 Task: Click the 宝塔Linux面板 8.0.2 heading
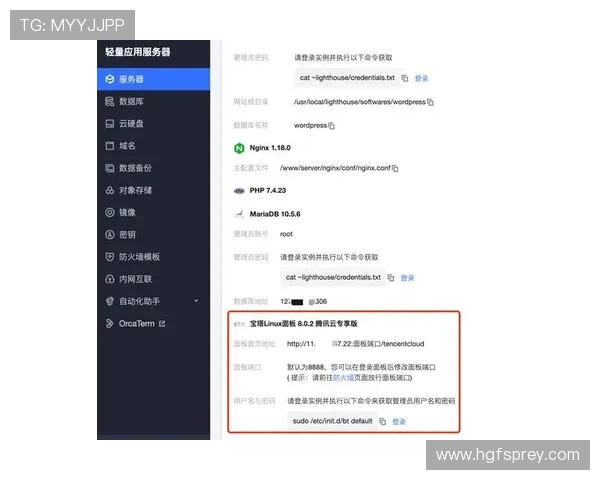pyautogui.click(x=303, y=323)
